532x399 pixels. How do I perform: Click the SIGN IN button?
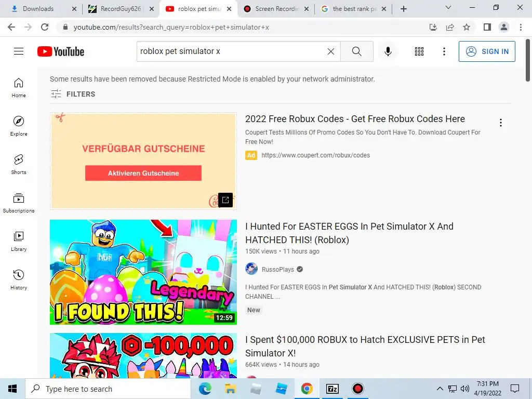pyautogui.click(x=486, y=51)
